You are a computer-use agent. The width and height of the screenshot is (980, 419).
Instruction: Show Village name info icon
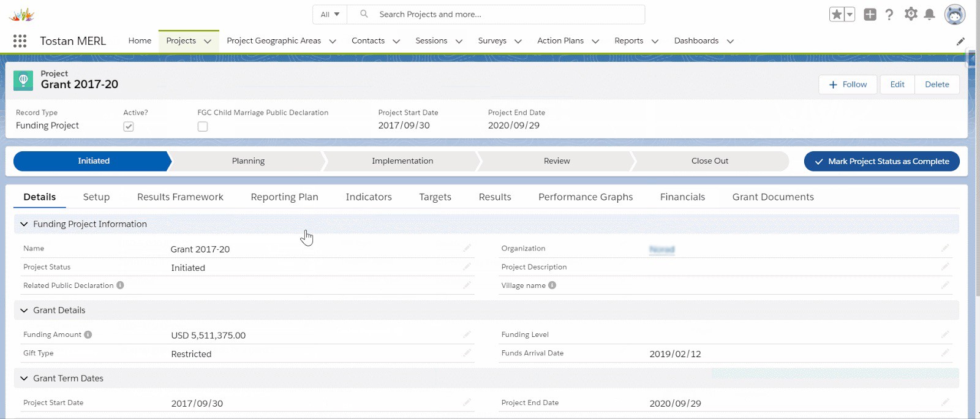pyautogui.click(x=552, y=285)
